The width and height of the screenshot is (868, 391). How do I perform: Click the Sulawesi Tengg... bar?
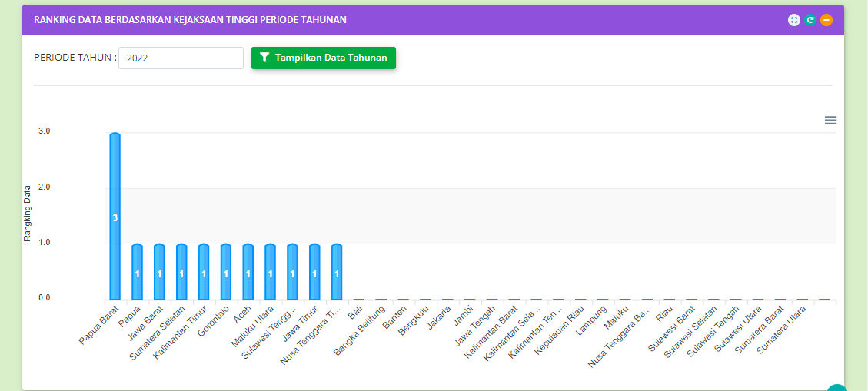(x=292, y=272)
